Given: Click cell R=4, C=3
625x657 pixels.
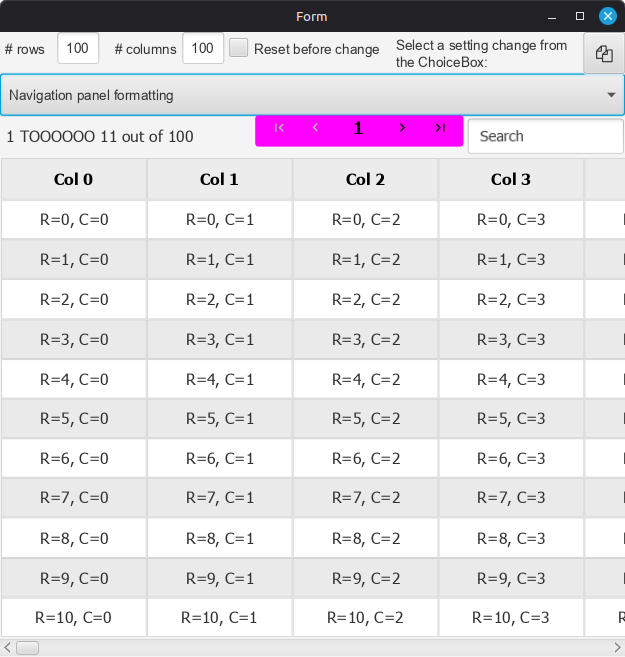Looking at the screenshot, I should (x=511, y=380).
